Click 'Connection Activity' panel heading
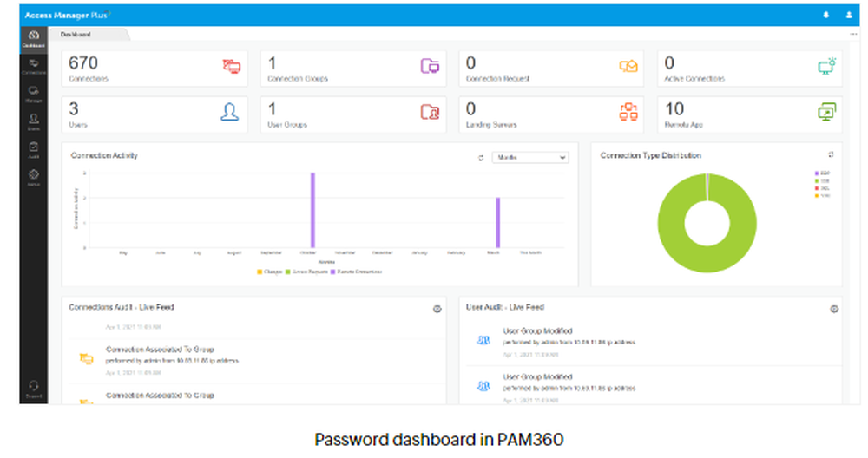 pyautogui.click(x=104, y=155)
